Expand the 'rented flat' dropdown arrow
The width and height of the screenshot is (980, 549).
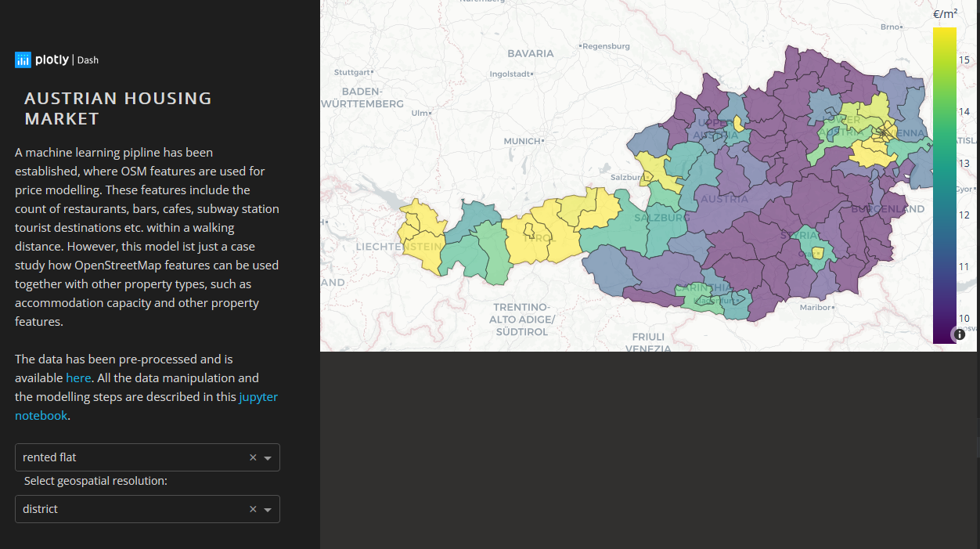pyautogui.click(x=268, y=458)
